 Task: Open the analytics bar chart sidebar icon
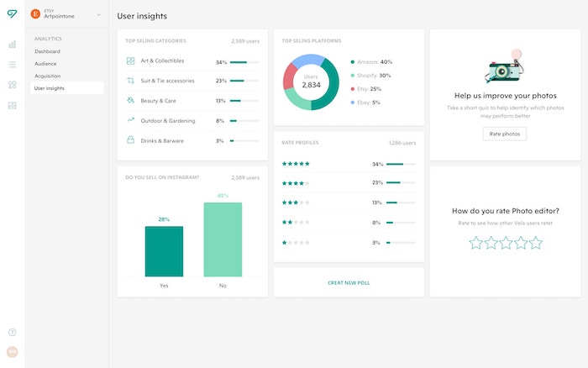(x=13, y=45)
